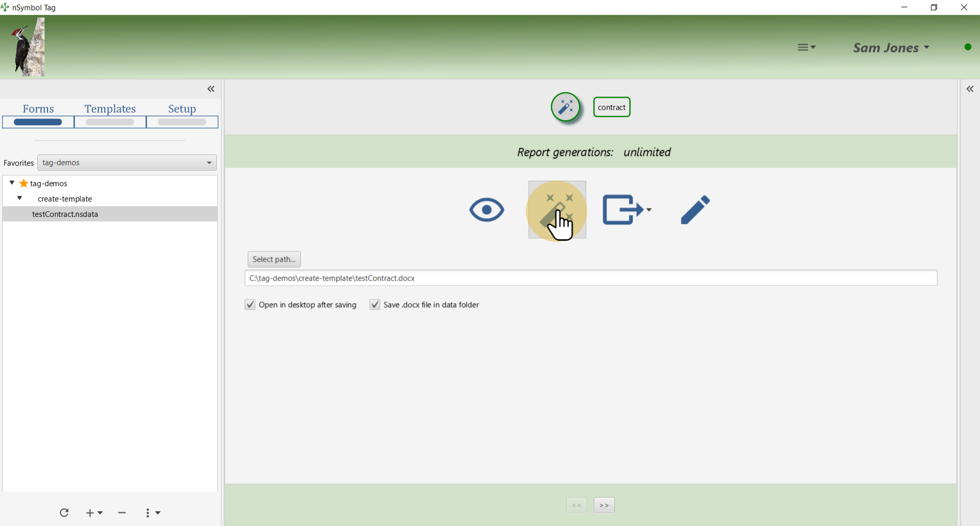Click the minus remove-item icon
The image size is (980, 526).
click(x=122, y=513)
